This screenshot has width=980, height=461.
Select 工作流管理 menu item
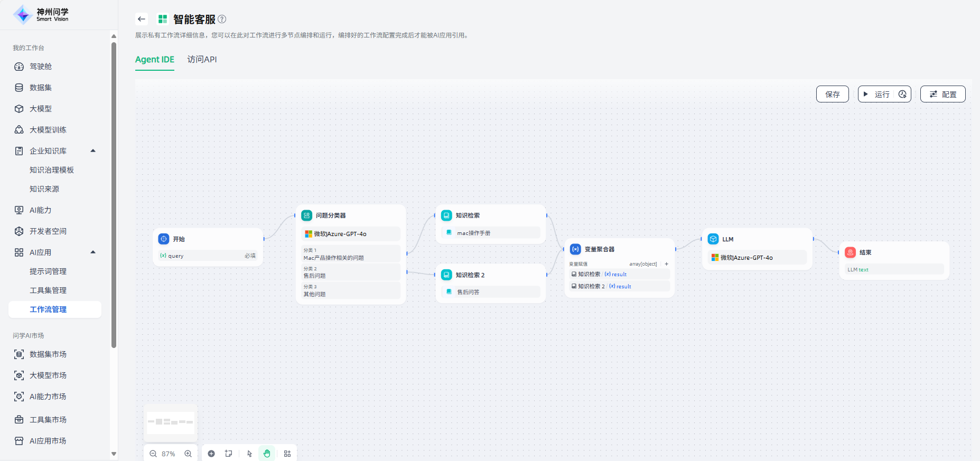pos(55,309)
